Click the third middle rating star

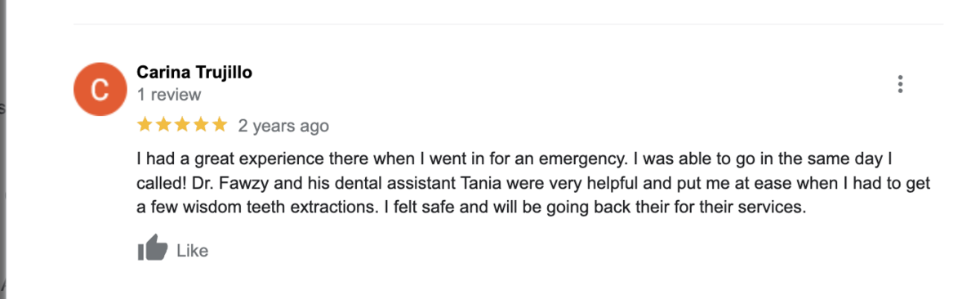[182, 125]
